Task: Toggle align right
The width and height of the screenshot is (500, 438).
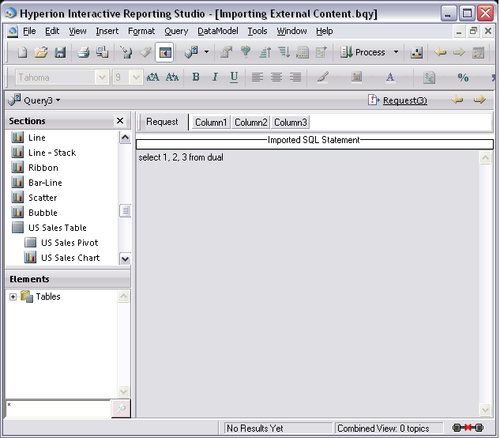Action: (x=295, y=77)
